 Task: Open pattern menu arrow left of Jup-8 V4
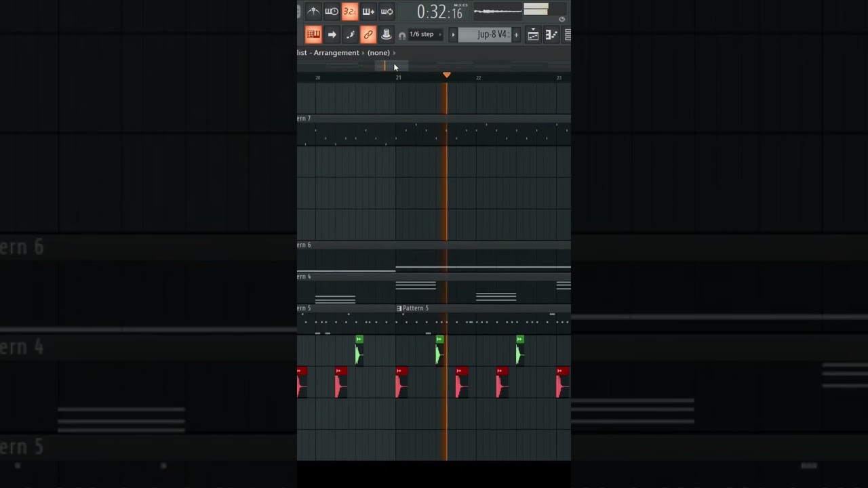click(453, 35)
